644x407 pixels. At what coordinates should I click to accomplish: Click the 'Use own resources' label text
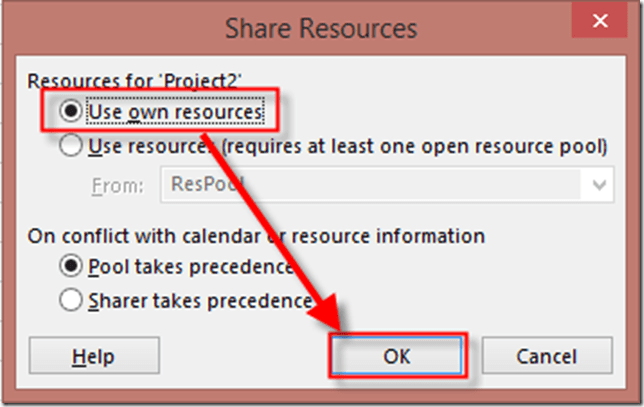[x=175, y=112]
